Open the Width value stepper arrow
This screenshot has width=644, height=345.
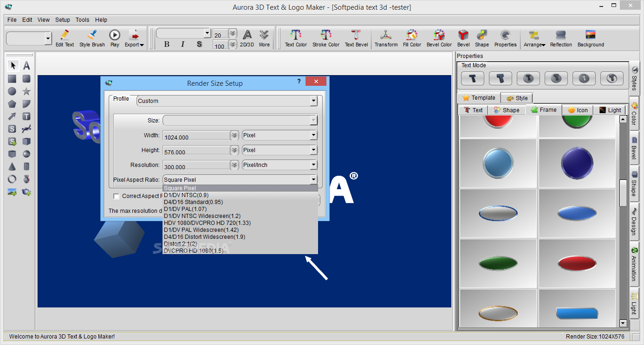[x=234, y=135]
